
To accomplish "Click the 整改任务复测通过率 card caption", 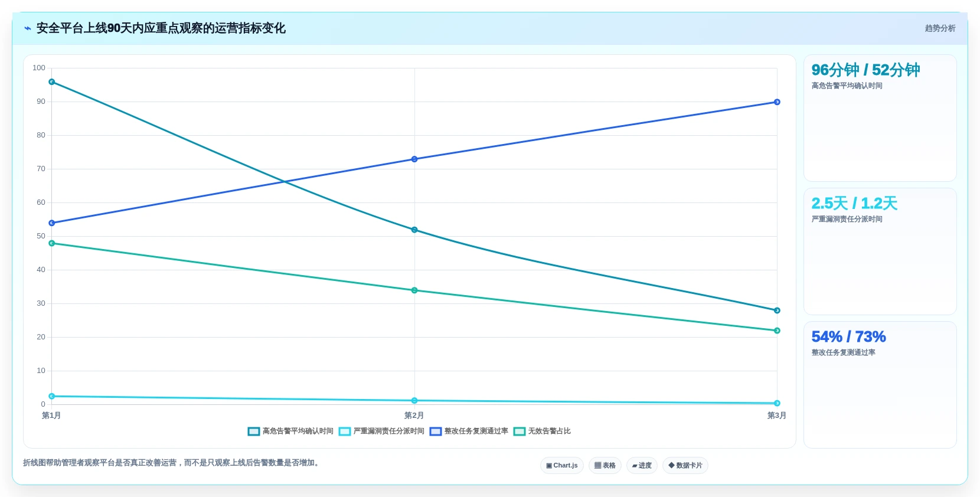I will click(x=843, y=353).
